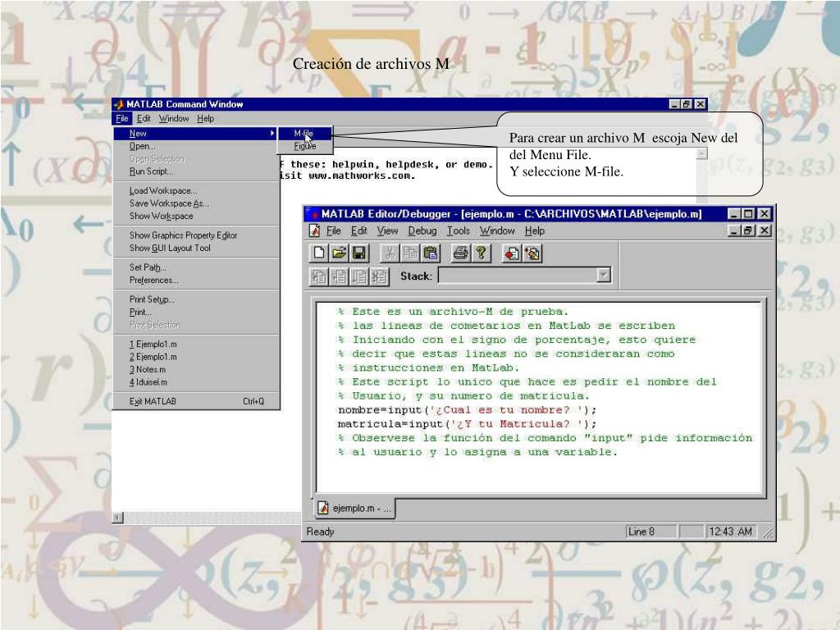
Task: Click the MATLAB logo in Command Window title bar
Action: pyautogui.click(x=118, y=104)
